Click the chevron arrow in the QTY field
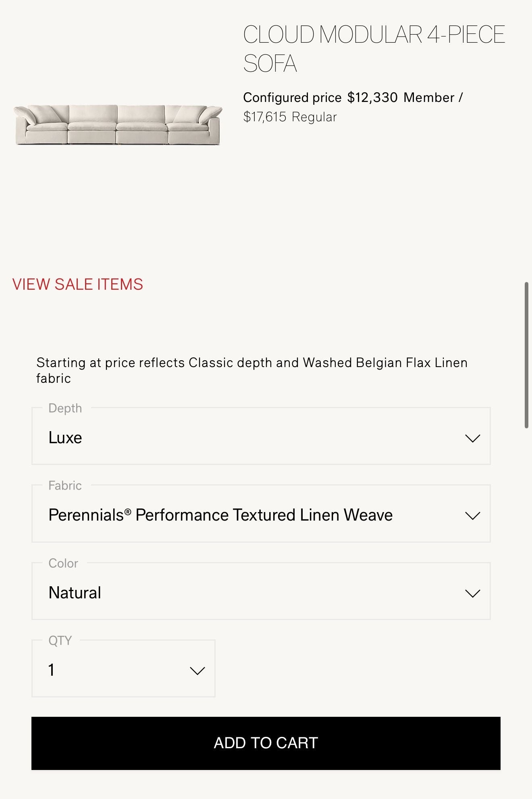This screenshot has height=799, width=532. (197, 670)
